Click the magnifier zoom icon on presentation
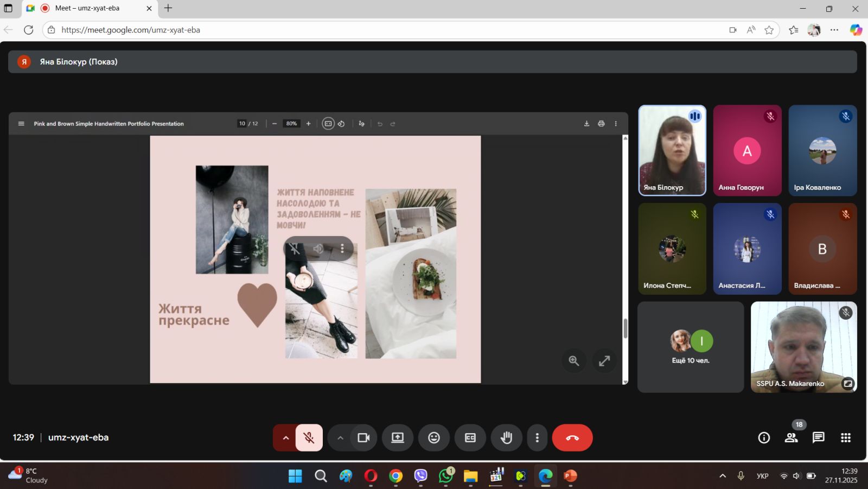Viewport: 868px width, 489px height. point(574,361)
